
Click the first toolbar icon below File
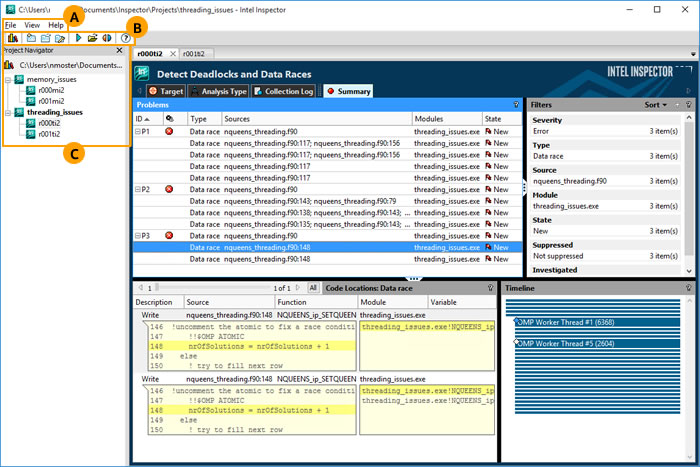11,38
